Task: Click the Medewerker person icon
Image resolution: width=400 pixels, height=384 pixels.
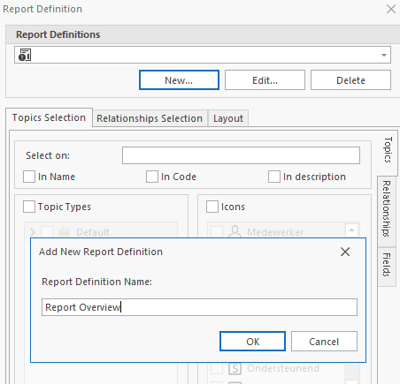Action: 235,231
